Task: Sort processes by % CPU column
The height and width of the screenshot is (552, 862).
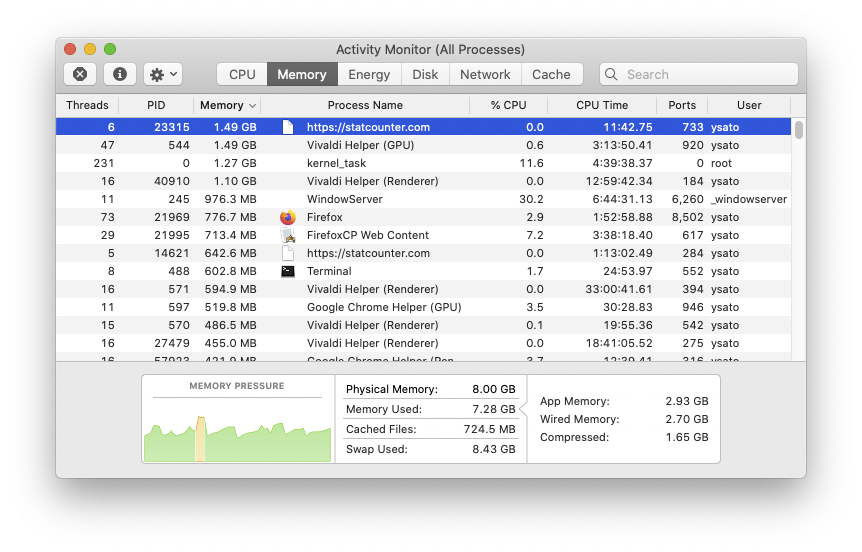Action: tap(508, 105)
